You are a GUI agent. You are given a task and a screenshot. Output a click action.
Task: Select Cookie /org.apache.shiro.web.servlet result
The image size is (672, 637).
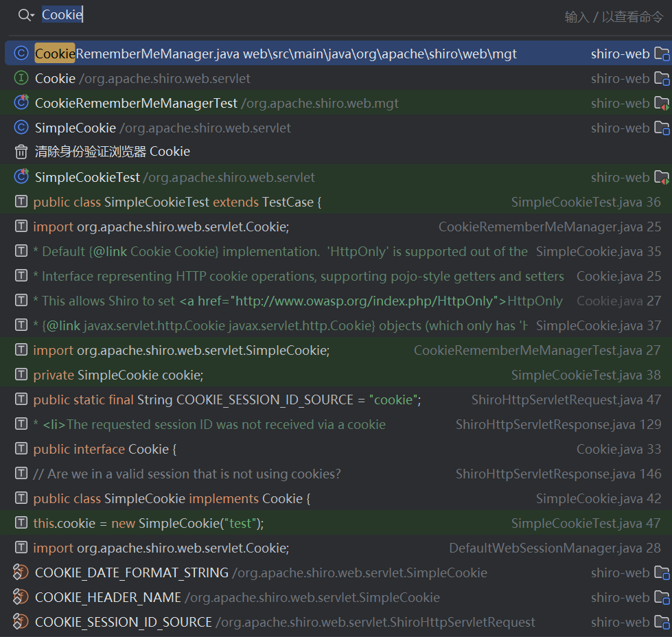[x=143, y=78]
